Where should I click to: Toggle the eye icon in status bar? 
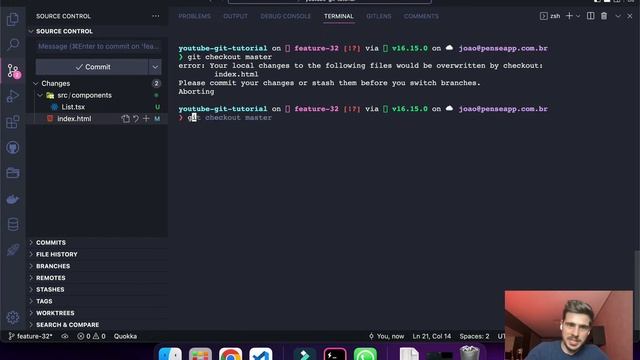[x=64, y=336]
